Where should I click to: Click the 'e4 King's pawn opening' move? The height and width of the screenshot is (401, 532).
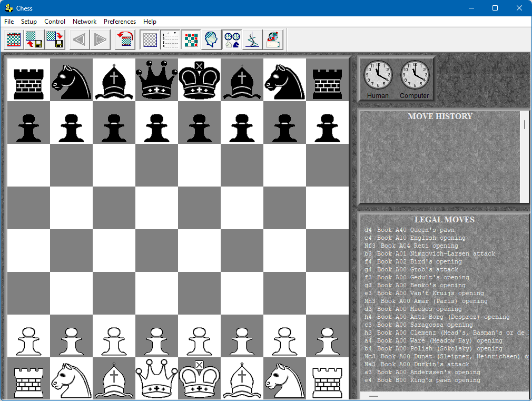pyautogui.click(x=422, y=380)
